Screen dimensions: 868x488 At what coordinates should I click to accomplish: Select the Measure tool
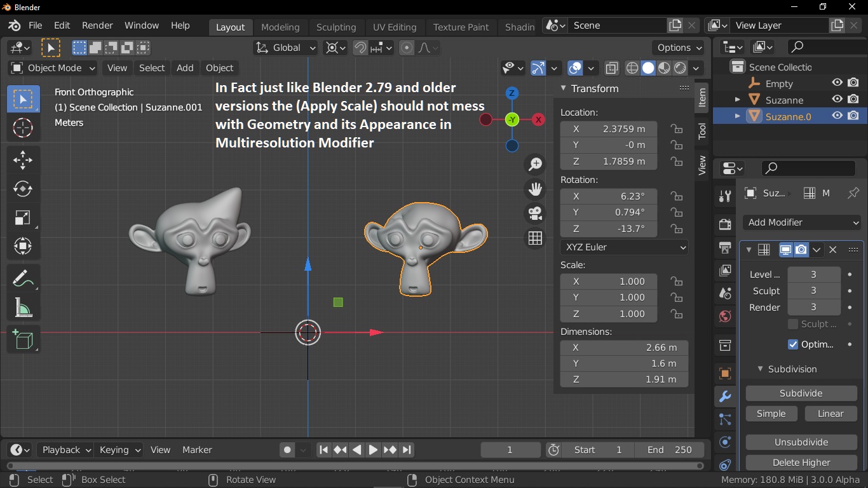[23, 308]
